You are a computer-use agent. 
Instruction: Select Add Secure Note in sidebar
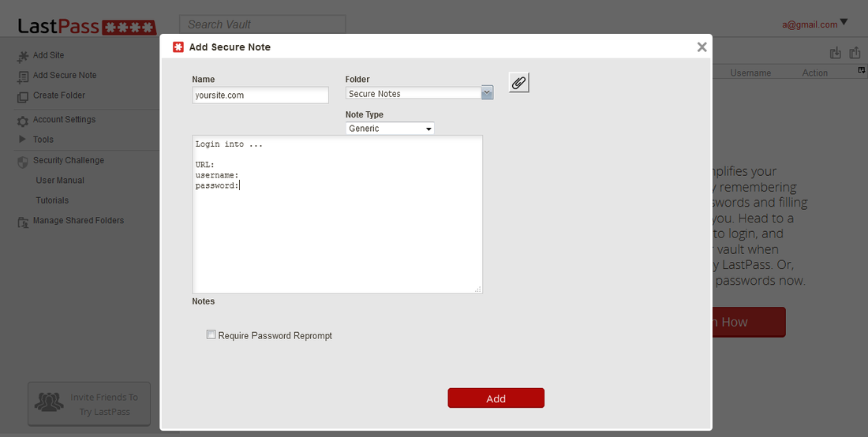click(x=65, y=75)
